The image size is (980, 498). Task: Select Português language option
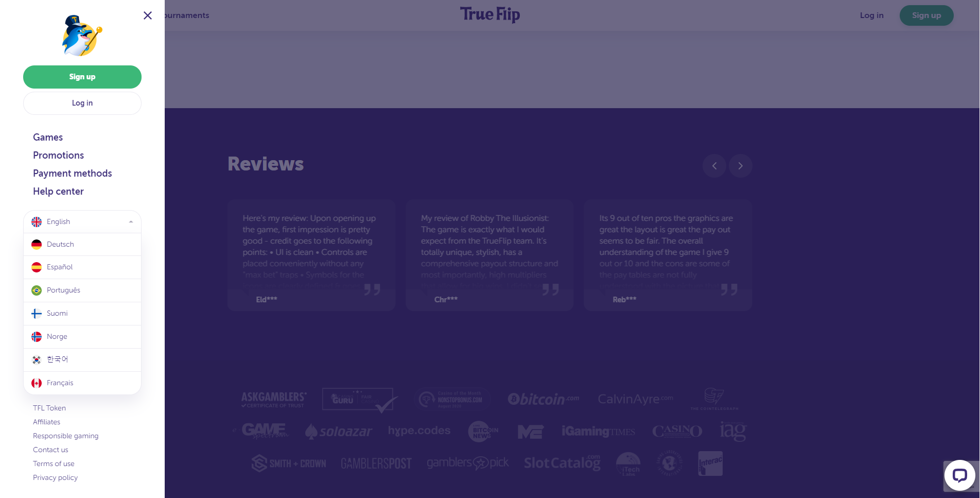pyautogui.click(x=82, y=290)
